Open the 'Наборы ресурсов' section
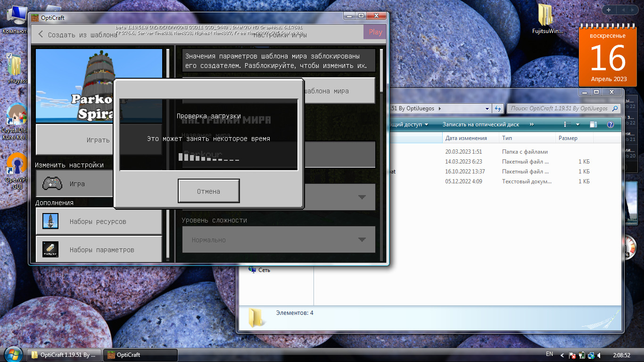The height and width of the screenshot is (362, 644). pos(99,222)
